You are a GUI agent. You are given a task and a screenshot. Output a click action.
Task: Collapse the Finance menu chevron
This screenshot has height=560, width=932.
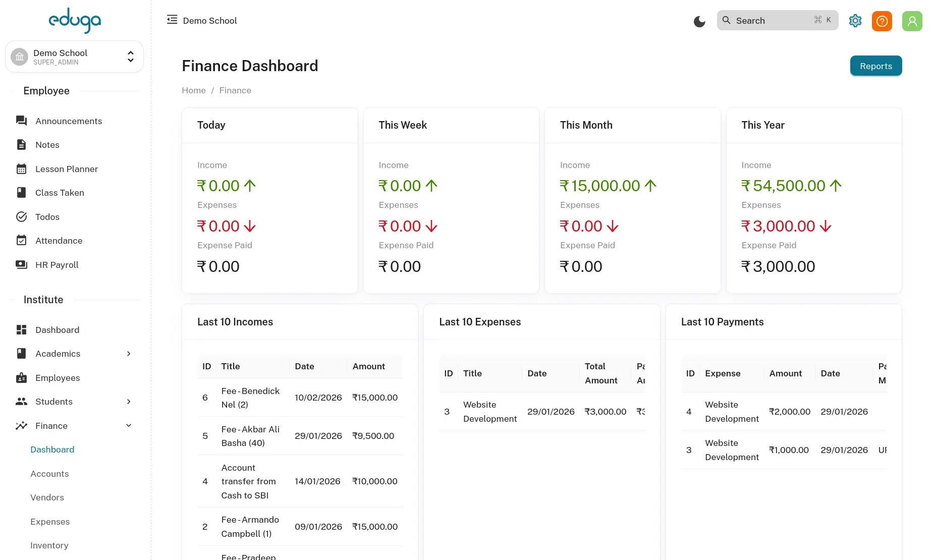129,426
